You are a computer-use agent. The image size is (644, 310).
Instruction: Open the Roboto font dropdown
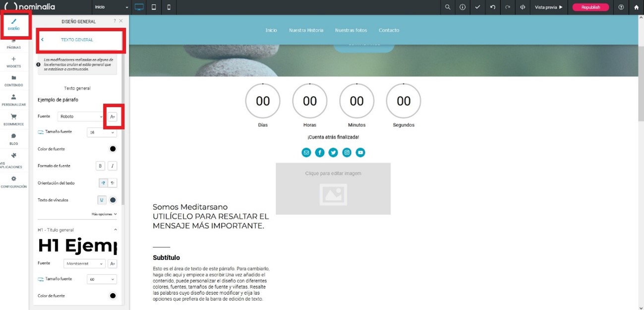pos(81,116)
